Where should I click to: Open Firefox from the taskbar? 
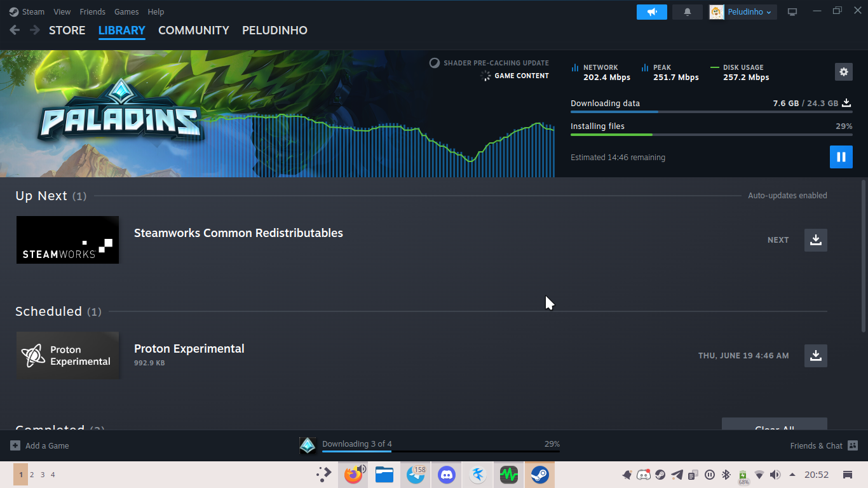(353, 475)
